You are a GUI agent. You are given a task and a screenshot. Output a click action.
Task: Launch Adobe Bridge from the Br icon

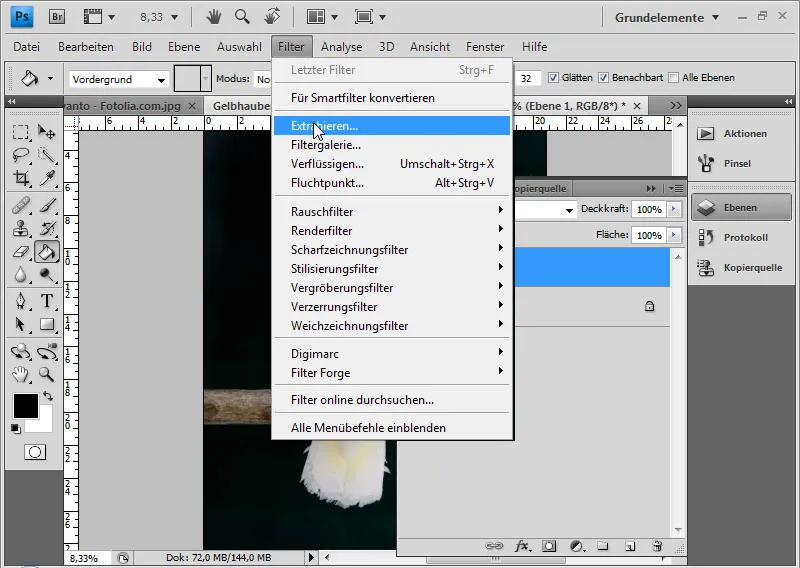[x=57, y=17]
